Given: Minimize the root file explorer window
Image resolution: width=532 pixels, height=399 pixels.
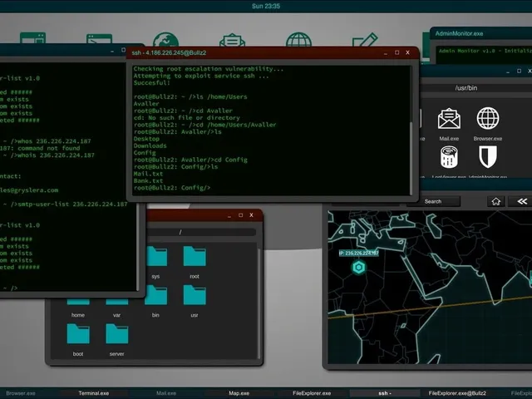Looking at the screenshot, I should (x=229, y=215).
